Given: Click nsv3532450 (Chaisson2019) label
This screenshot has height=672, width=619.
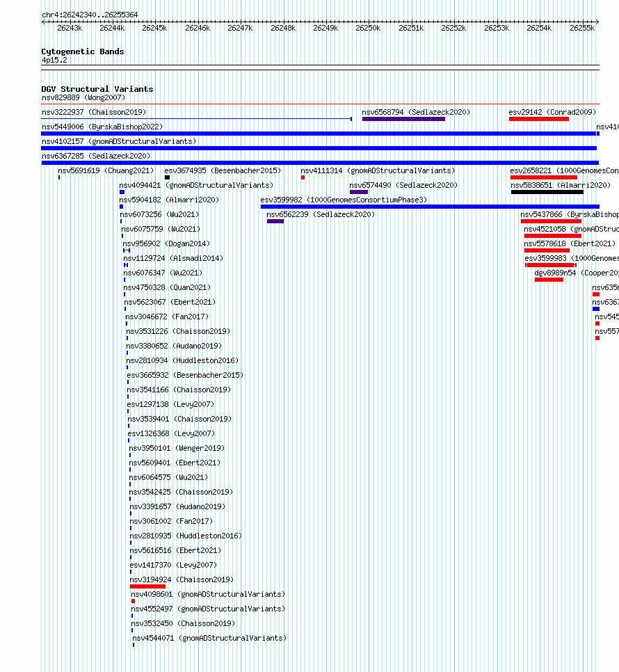Looking at the screenshot, I should tap(184, 623).
